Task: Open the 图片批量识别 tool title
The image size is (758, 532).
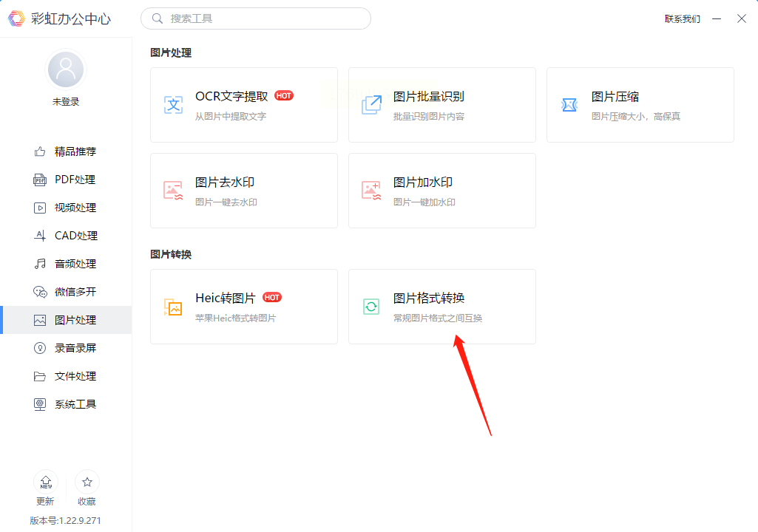Action: pyautogui.click(x=429, y=97)
